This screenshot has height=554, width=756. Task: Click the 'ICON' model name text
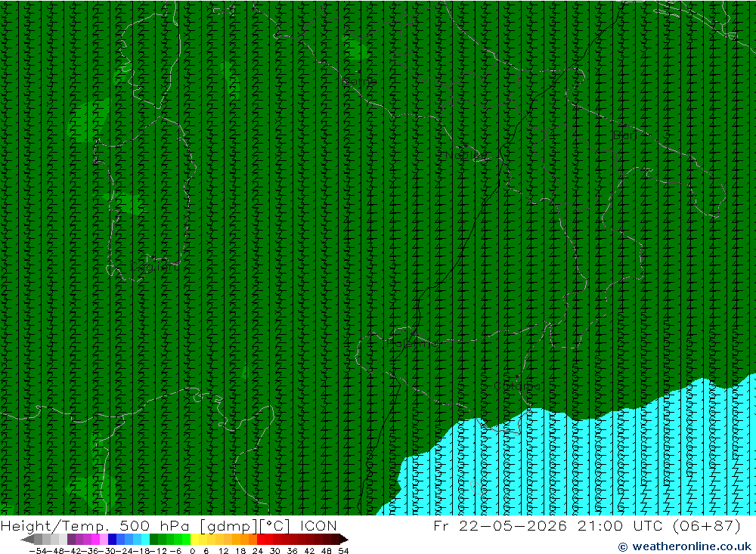pos(319,526)
